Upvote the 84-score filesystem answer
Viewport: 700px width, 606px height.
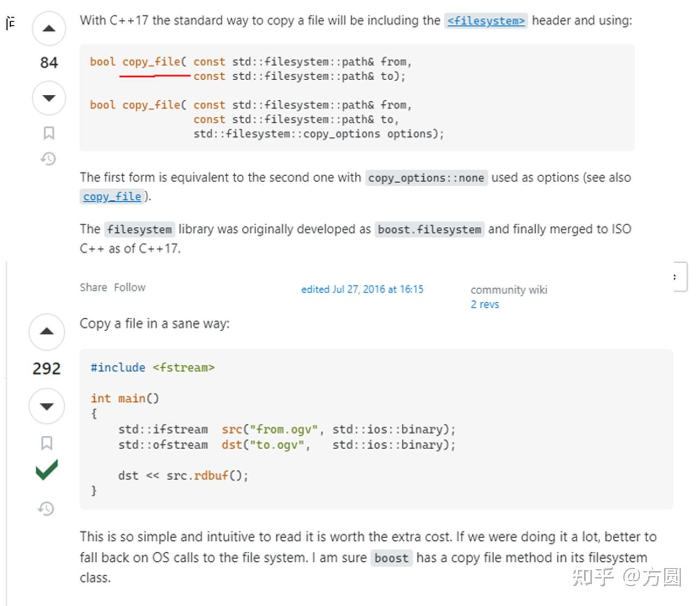(x=49, y=29)
